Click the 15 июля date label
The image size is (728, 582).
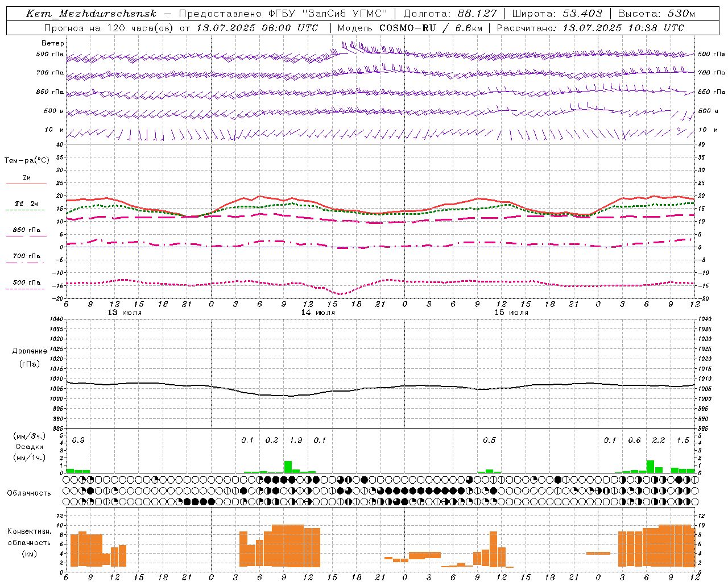click(511, 313)
